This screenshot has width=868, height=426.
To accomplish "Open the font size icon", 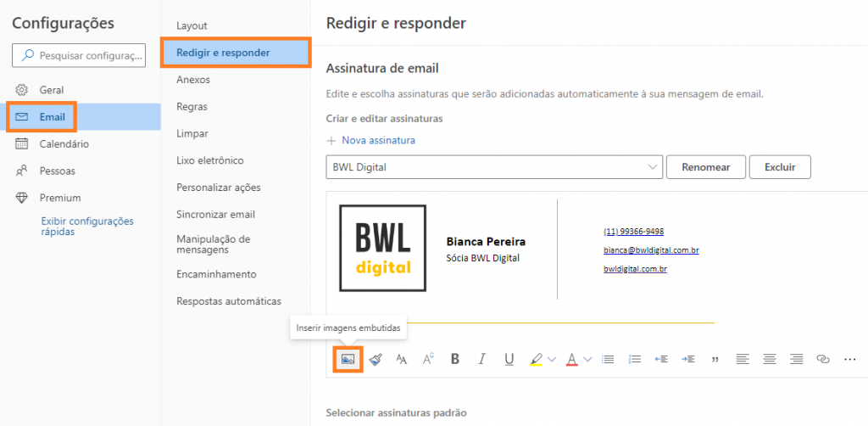I will point(428,359).
